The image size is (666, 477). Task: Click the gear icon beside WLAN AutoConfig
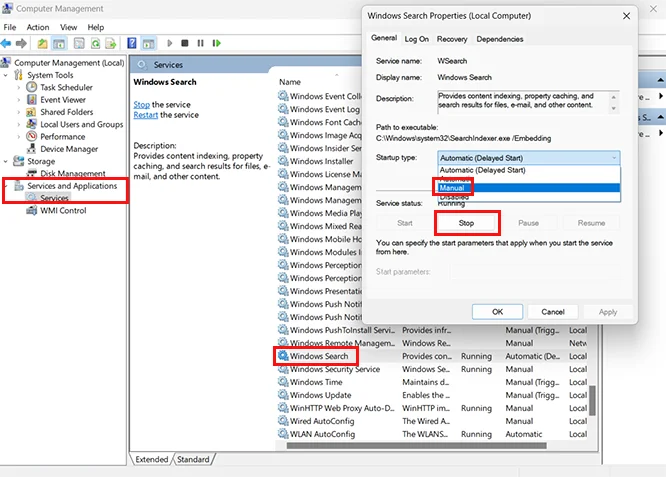point(283,433)
